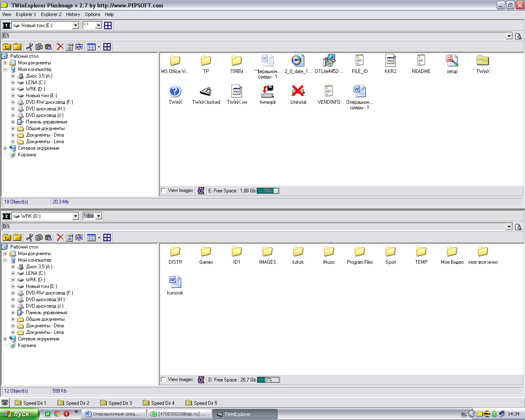Open the WRK (D:) drive dropdown in Explorer 2
The width and height of the screenshot is (525, 420).
[x=75, y=216]
